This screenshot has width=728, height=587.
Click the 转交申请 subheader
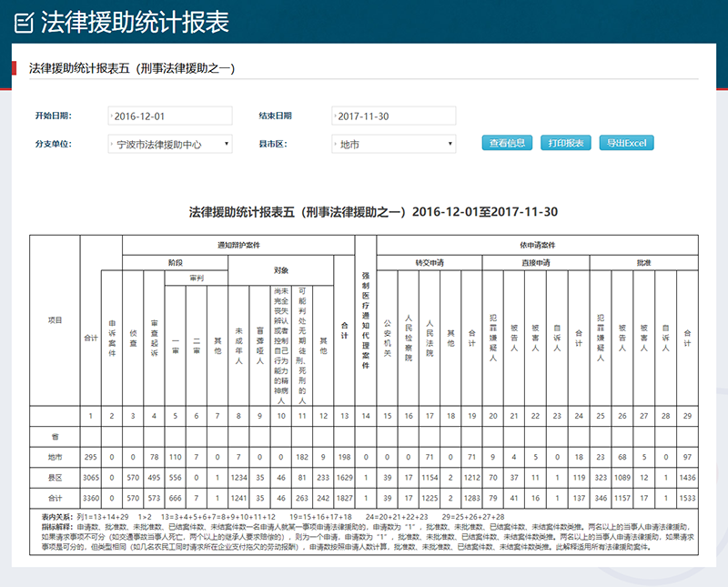pyautogui.click(x=430, y=263)
